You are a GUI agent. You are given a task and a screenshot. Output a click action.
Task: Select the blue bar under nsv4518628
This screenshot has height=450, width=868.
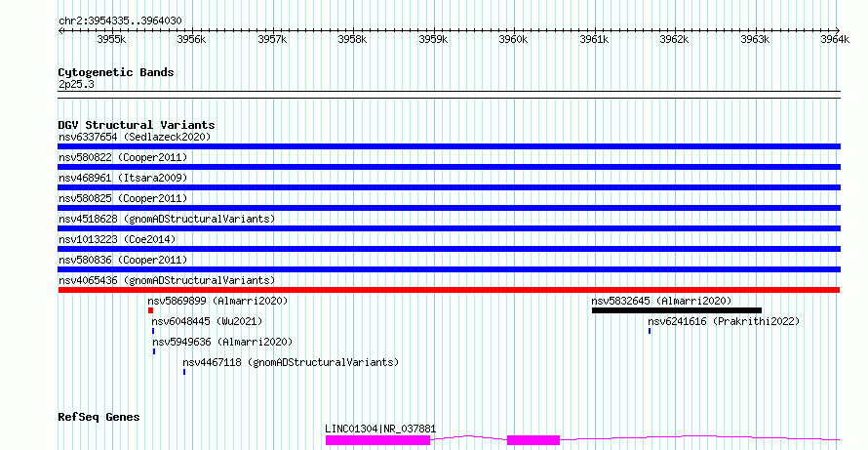pos(449,228)
